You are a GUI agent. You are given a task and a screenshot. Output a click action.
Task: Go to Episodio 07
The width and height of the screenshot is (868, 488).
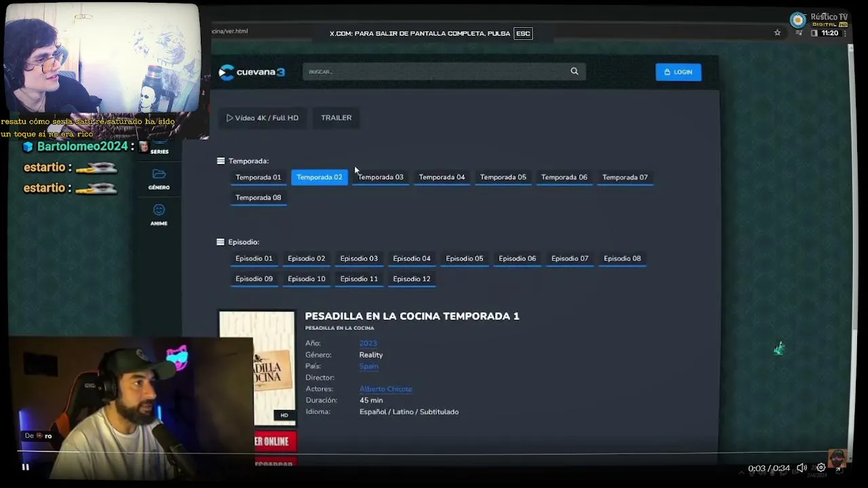tap(570, 258)
